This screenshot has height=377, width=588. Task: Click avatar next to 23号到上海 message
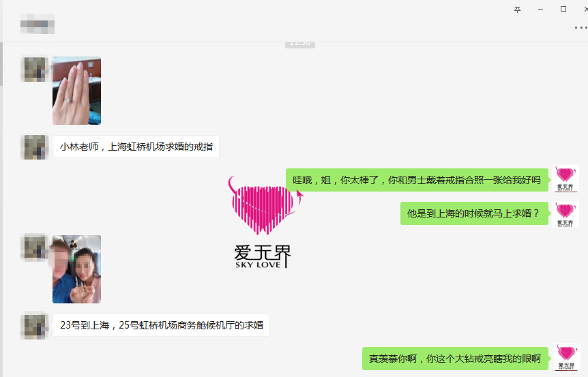point(34,325)
